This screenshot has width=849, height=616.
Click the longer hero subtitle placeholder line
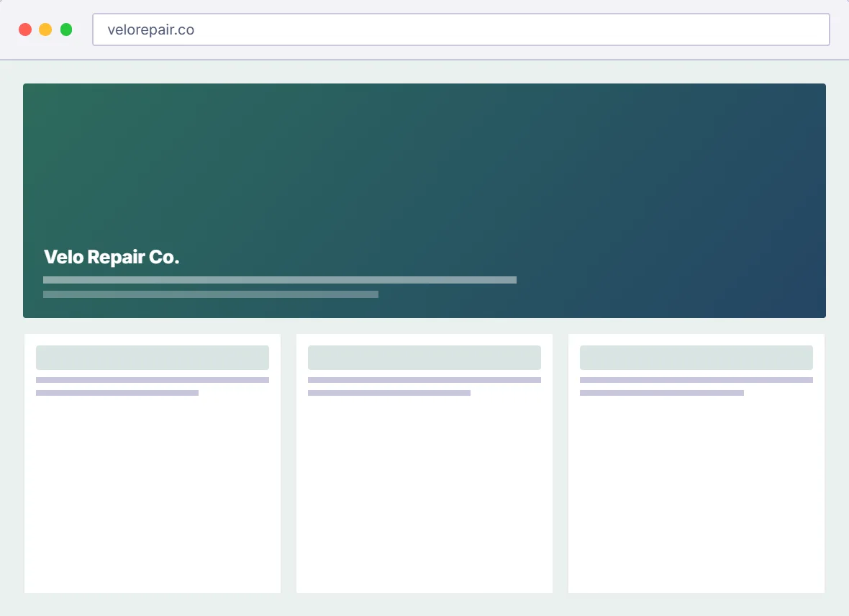pos(279,280)
